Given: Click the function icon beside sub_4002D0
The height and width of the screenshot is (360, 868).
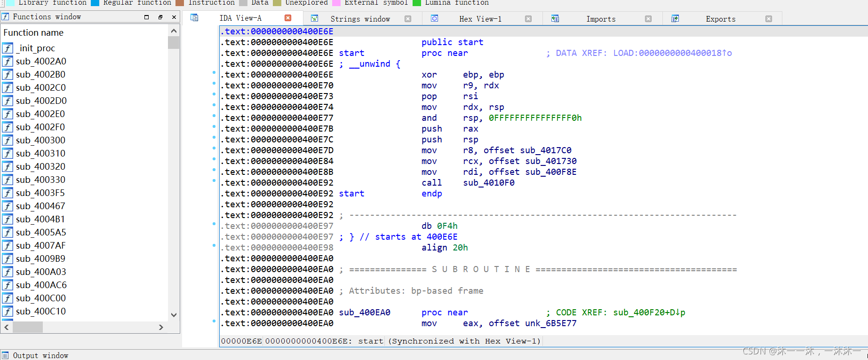Looking at the screenshot, I should (x=8, y=101).
